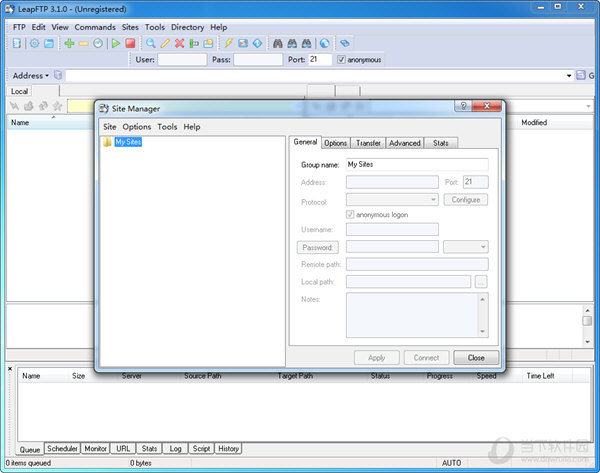
Task: Click the Close button in Site Manager
Action: tap(476, 358)
